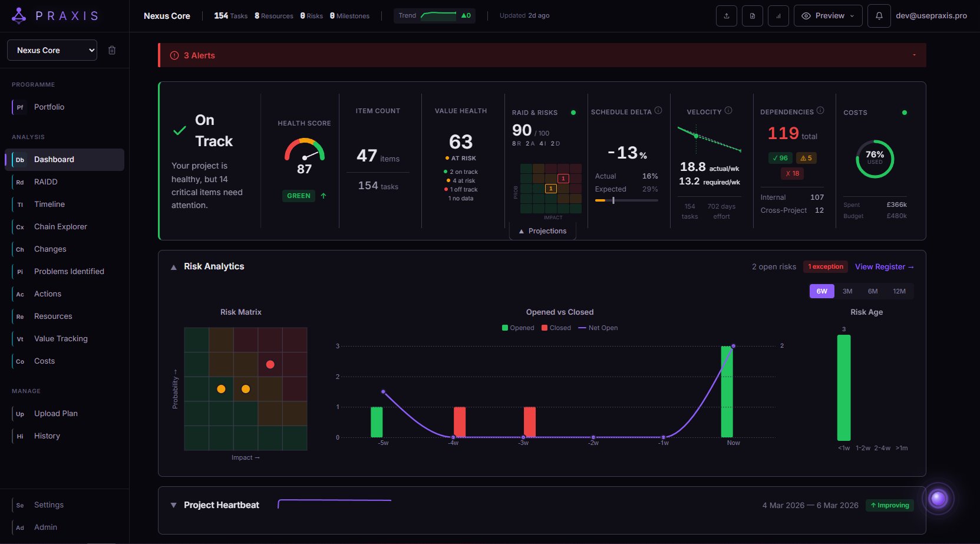Open the Problems Identified section
The image size is (980, 544).
70,271
